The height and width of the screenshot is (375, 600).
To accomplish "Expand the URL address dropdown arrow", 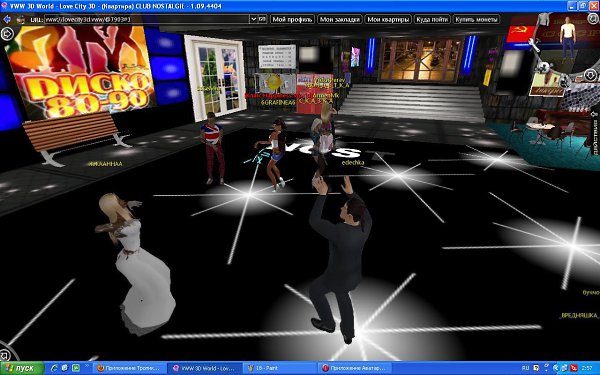I will coord(253,19).
